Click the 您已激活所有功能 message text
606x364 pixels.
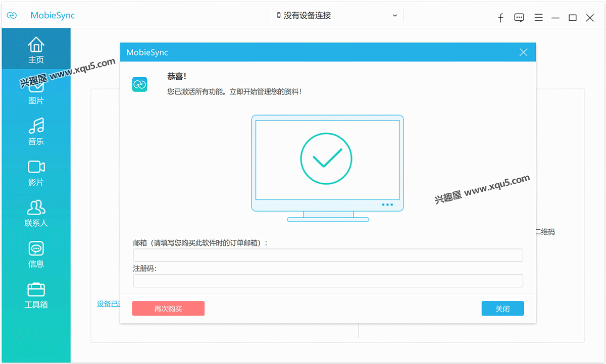tap(234, 92)
